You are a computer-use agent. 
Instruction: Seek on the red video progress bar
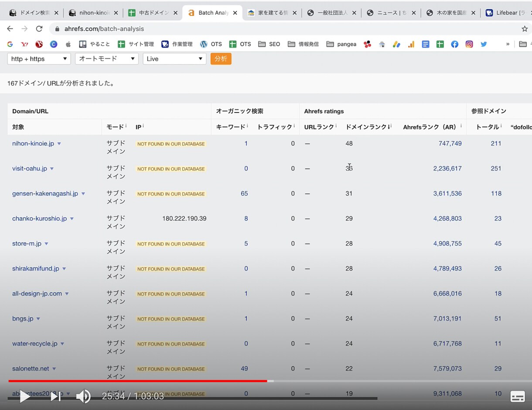138,381
